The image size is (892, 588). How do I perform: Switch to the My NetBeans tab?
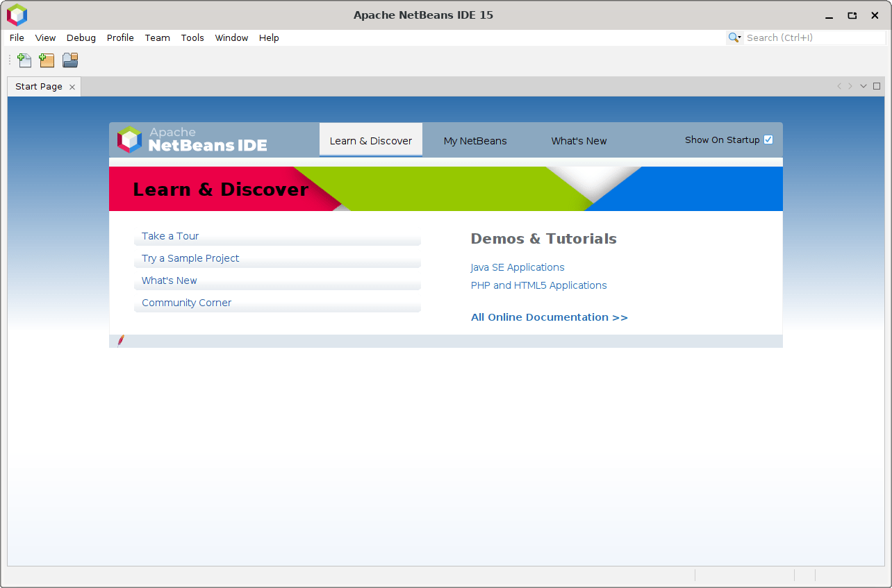(475, 140)
